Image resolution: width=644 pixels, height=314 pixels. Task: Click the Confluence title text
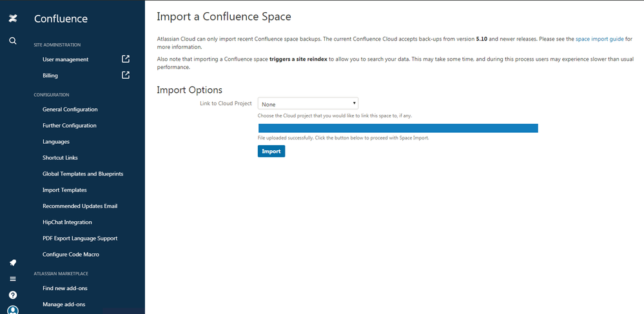tap(61, 19)
